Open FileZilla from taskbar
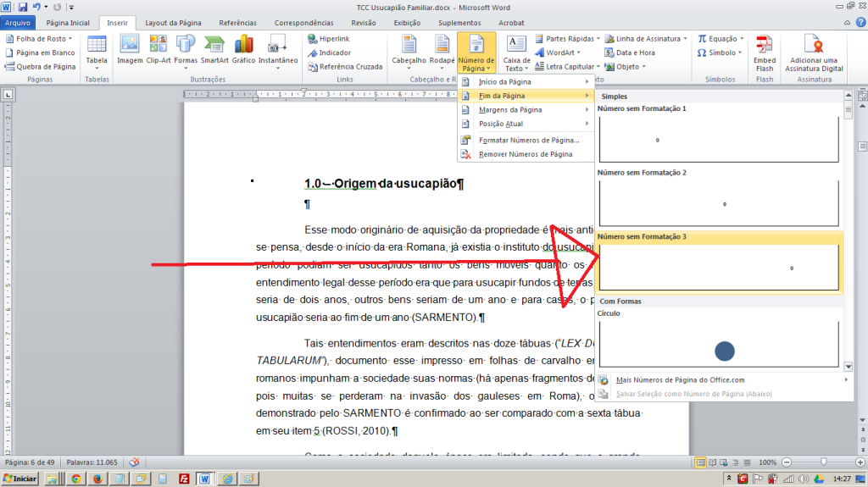The width and height of the screenshot is (868, 487). [x=184, y=479]
